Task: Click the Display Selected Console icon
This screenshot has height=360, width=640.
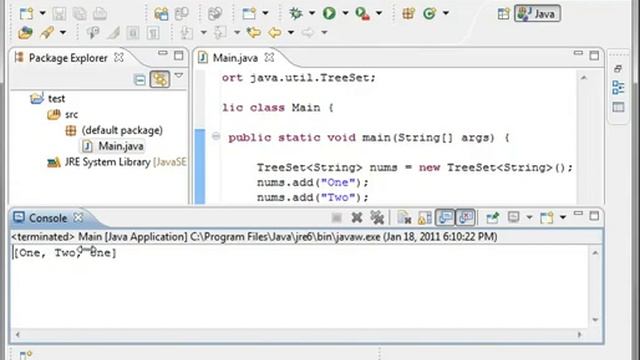Action: click(x=513, y=217)
